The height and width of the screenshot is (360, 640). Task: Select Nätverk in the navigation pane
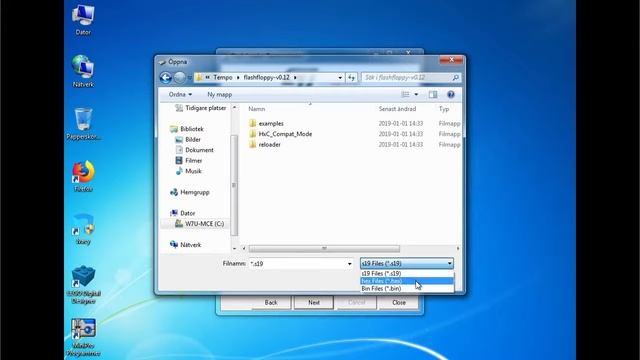coord(185,245)
